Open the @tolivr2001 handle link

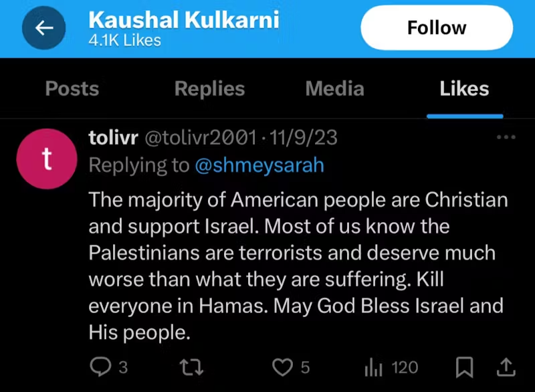(201, 138)
